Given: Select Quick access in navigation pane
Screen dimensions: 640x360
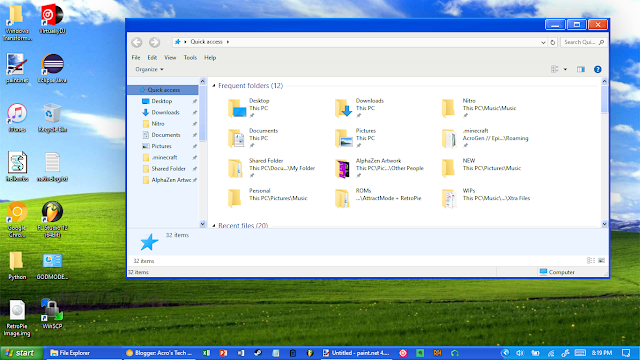Looking at the screenshot, I should coord(163,90).
